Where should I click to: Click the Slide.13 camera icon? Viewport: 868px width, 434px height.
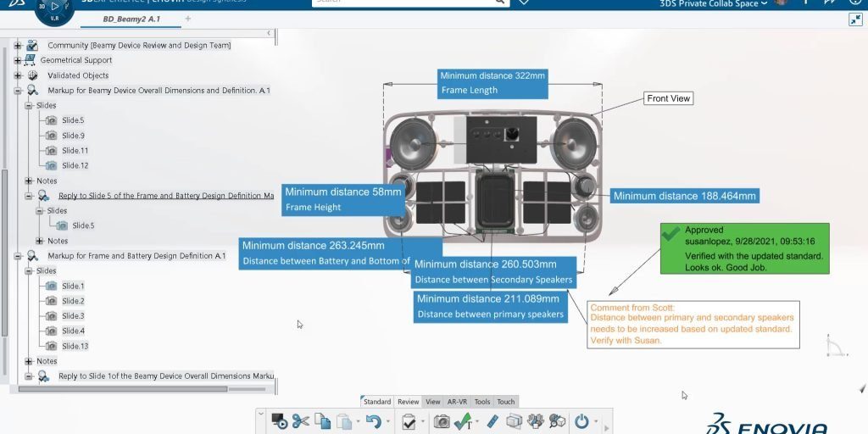(51, 347)
